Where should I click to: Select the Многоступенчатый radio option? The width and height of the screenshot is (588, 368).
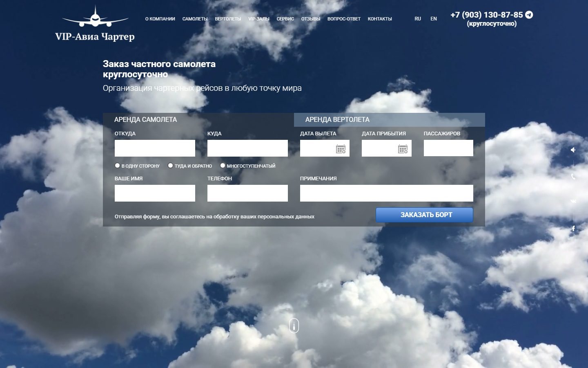click(223, 166)
